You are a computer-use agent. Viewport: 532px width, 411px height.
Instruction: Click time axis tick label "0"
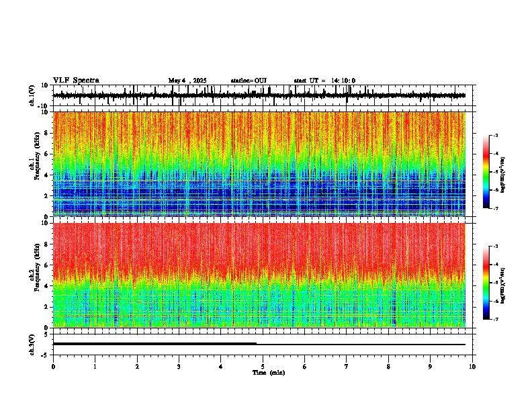pyautogui.click(x=53, y=367)
